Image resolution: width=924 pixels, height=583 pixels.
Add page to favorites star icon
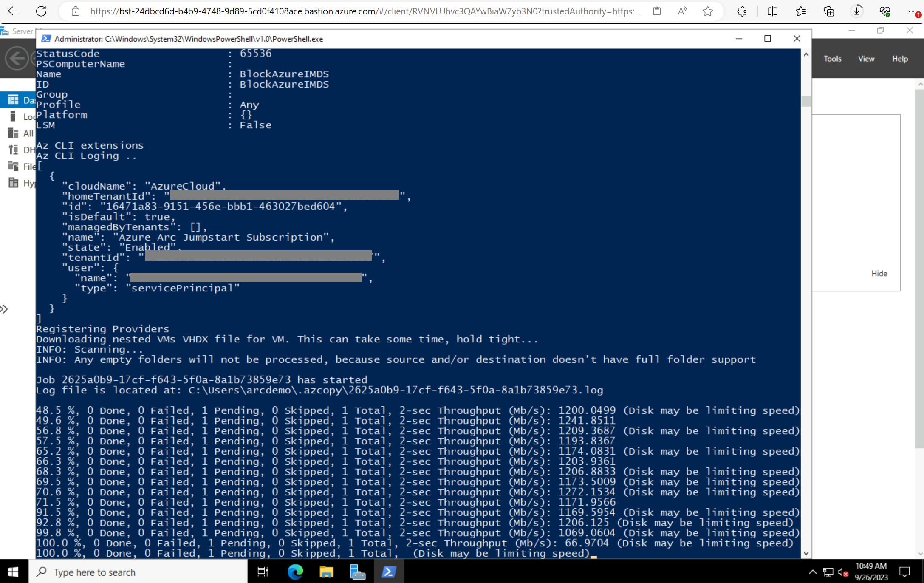tap(708, 11)
